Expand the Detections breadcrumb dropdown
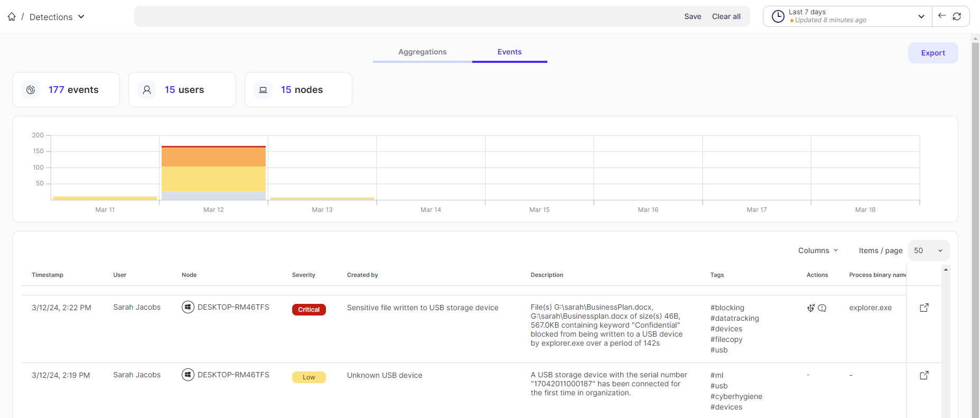 point(81,17)
